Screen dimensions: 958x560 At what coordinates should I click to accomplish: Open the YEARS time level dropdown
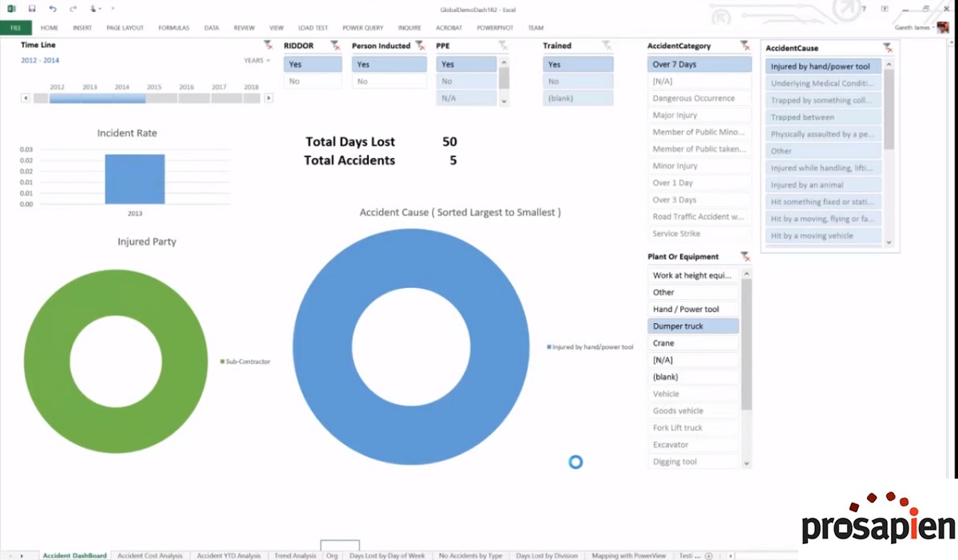point(257,61)
